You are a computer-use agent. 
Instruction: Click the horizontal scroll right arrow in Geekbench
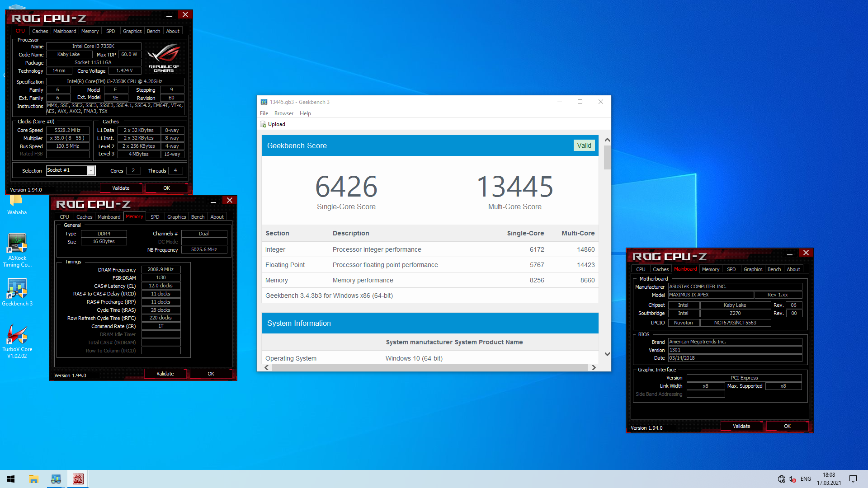click(x=594, y=368)
